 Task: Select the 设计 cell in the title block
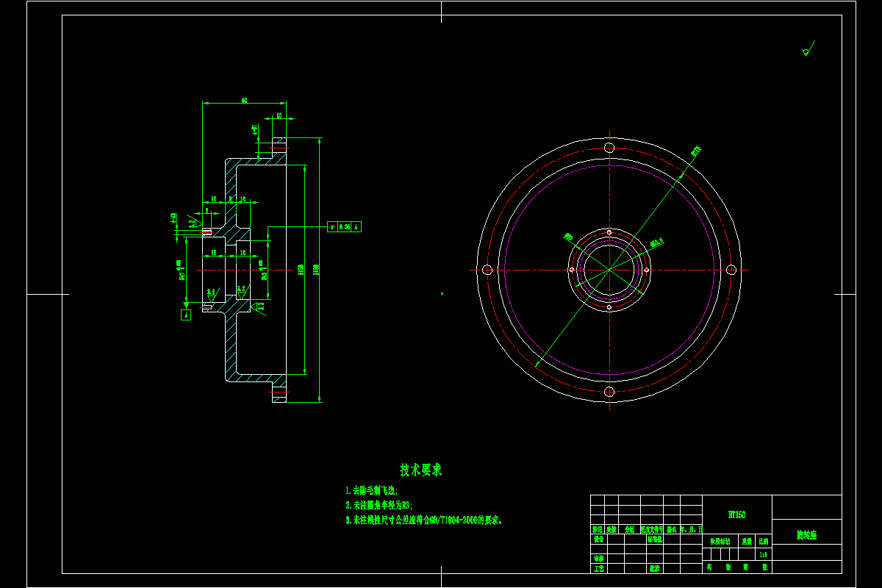point(599,539)
